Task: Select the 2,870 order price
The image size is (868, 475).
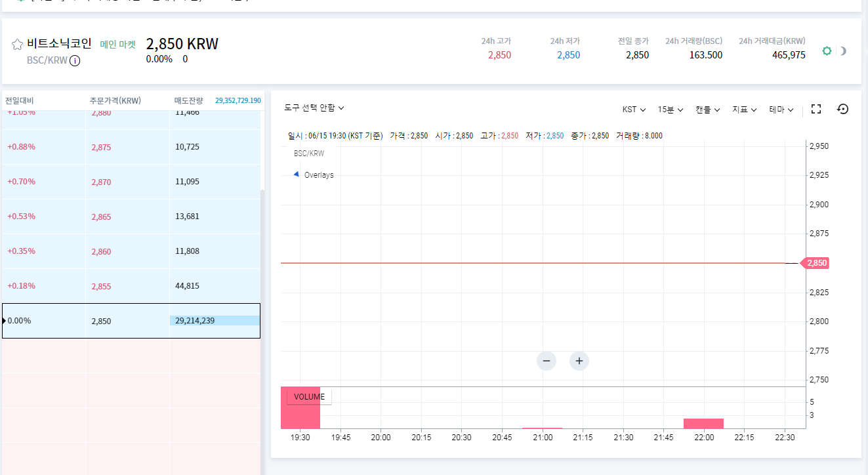Action: click(x=101, y=182)
